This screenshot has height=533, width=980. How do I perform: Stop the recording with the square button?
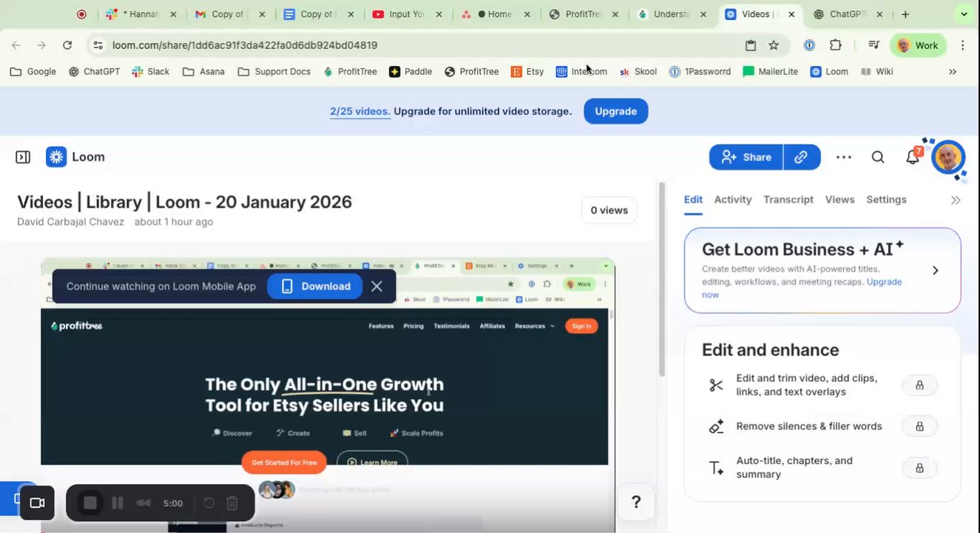coord(90,503)
